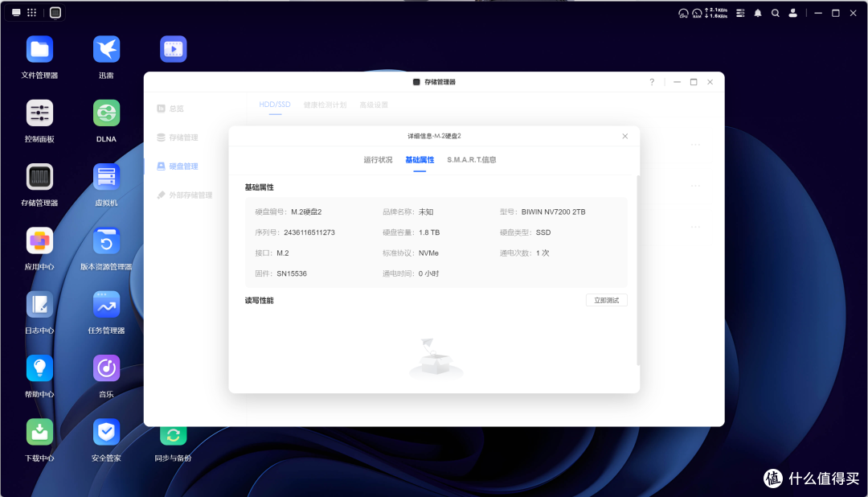Open 控制面板 from the desktop
868x497 pixels.
point(39,113)
